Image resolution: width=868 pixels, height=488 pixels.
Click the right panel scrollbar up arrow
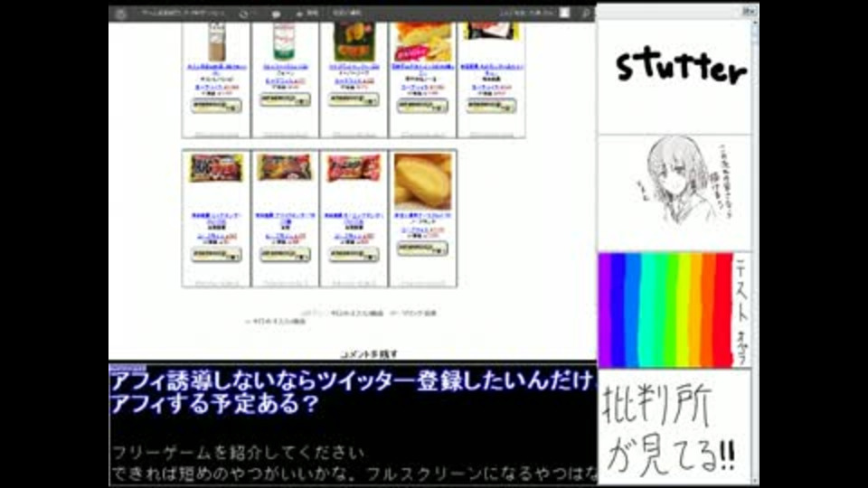[x=754, y=23]
